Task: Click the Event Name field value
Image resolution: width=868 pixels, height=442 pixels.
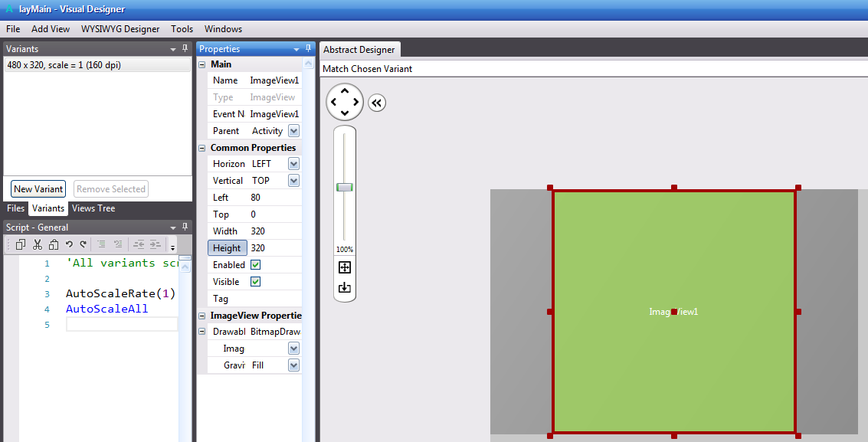Action: 274,114
